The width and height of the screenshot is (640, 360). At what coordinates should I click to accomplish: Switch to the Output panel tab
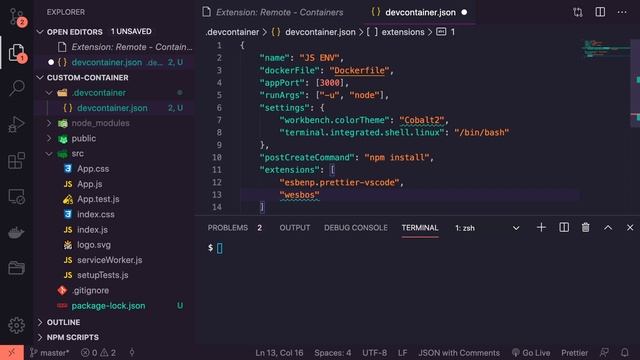click(x=295, y=228)
